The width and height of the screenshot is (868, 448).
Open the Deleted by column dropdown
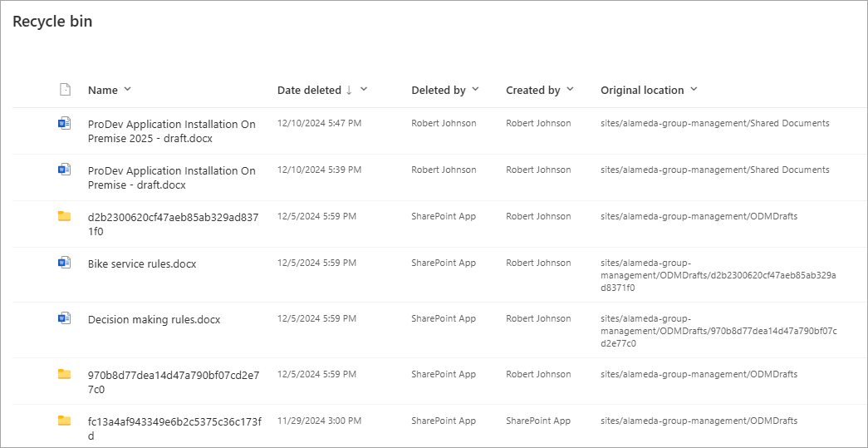click(x=475, y=89)
